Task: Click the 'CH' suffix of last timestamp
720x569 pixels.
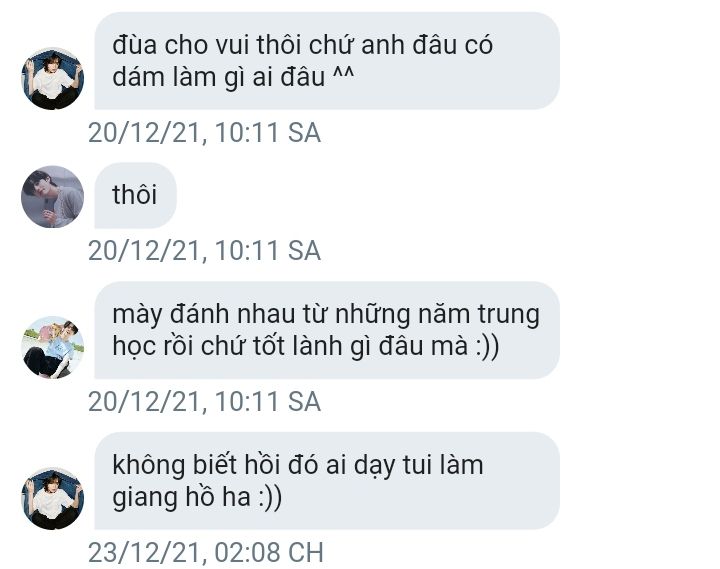Action: 306,552
